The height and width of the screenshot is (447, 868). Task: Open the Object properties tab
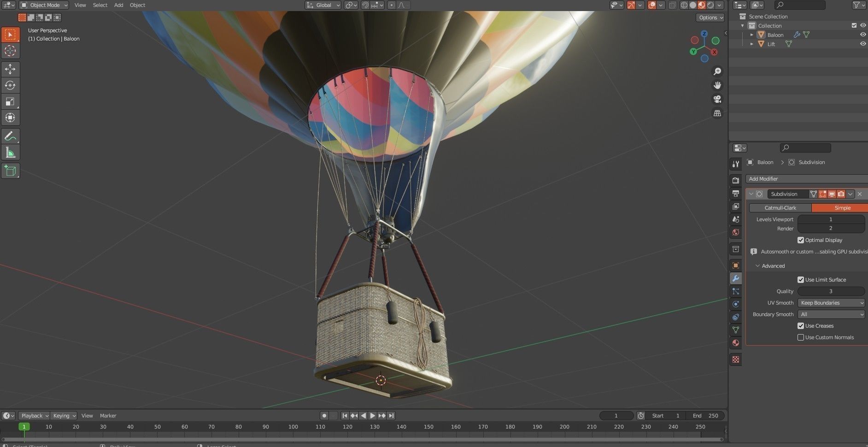pyautogui.click(x=736, y=265)
